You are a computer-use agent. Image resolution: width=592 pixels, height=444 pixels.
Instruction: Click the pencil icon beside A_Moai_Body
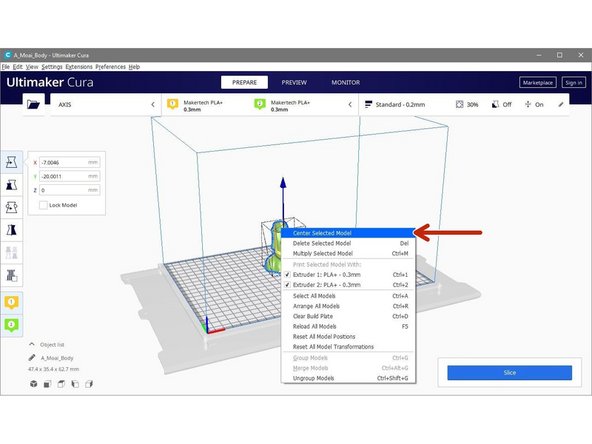[32, 358]
